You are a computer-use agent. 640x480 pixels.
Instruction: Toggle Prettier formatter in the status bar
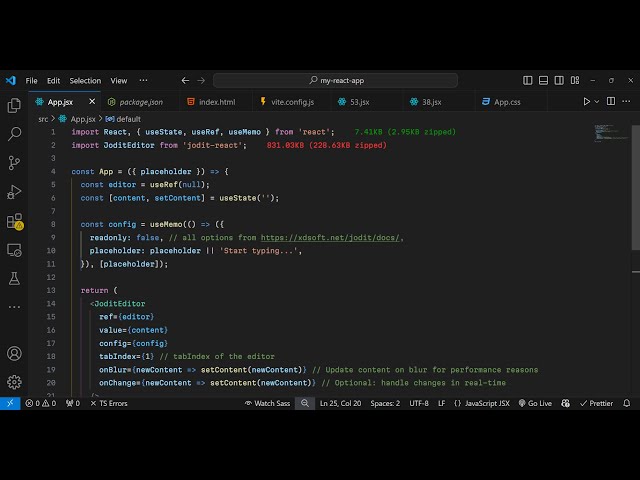pos(596,403)
